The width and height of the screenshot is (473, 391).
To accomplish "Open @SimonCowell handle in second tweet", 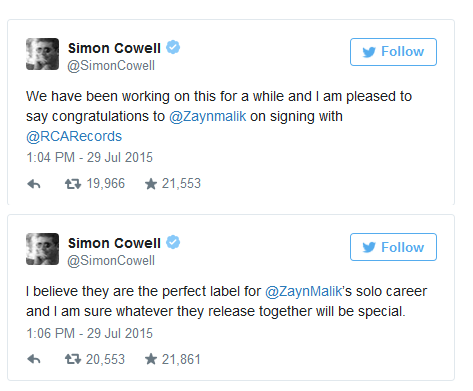I will coord(111,261).
